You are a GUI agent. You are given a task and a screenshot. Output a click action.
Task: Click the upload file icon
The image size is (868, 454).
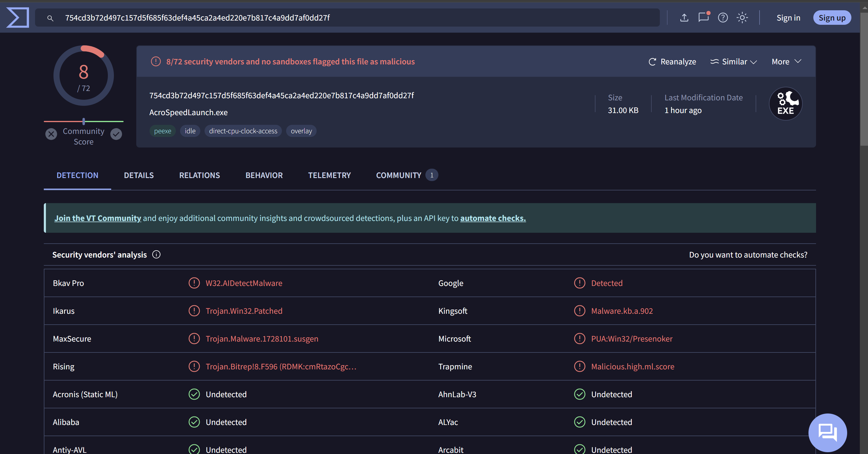click(x=684, y=18)
